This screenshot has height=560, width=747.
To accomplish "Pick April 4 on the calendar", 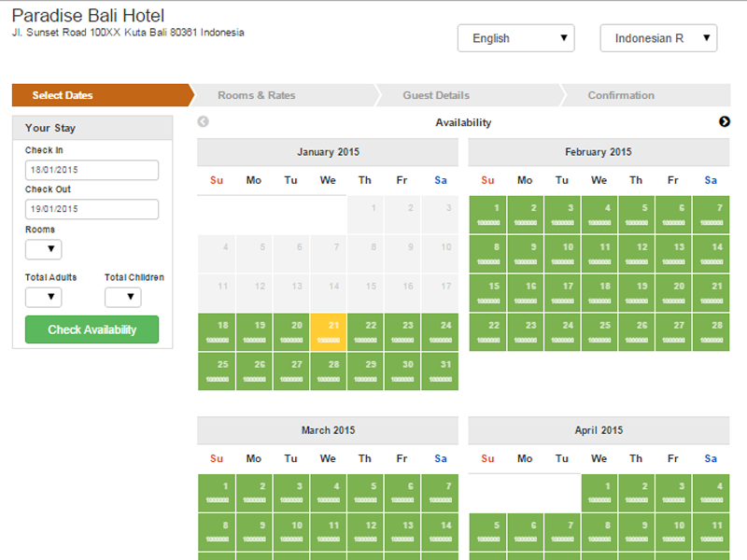I will coord(711,492).
